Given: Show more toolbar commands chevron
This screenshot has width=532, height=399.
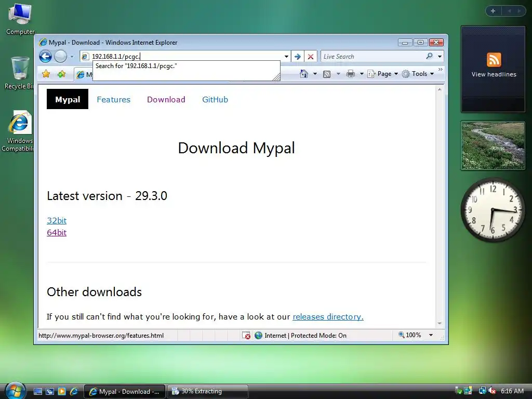Looking at the screenshot, I should [441, 69].
